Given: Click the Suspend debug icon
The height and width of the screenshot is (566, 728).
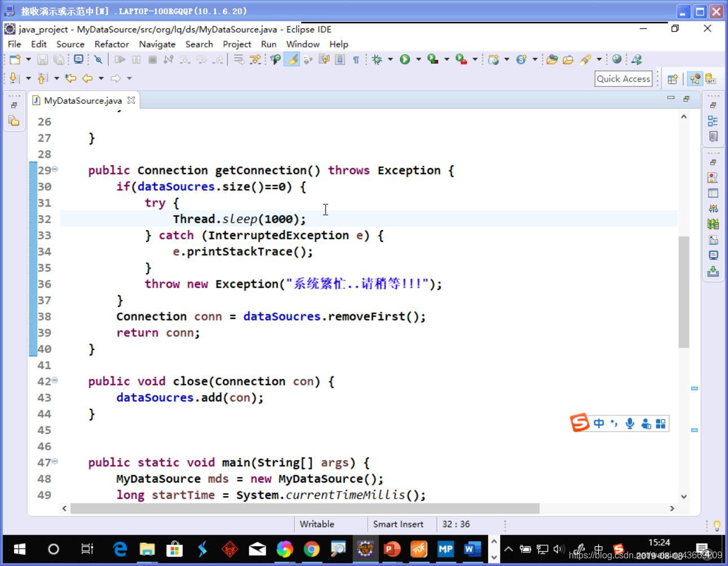Looking at the screenshot, I should [136, 59].
